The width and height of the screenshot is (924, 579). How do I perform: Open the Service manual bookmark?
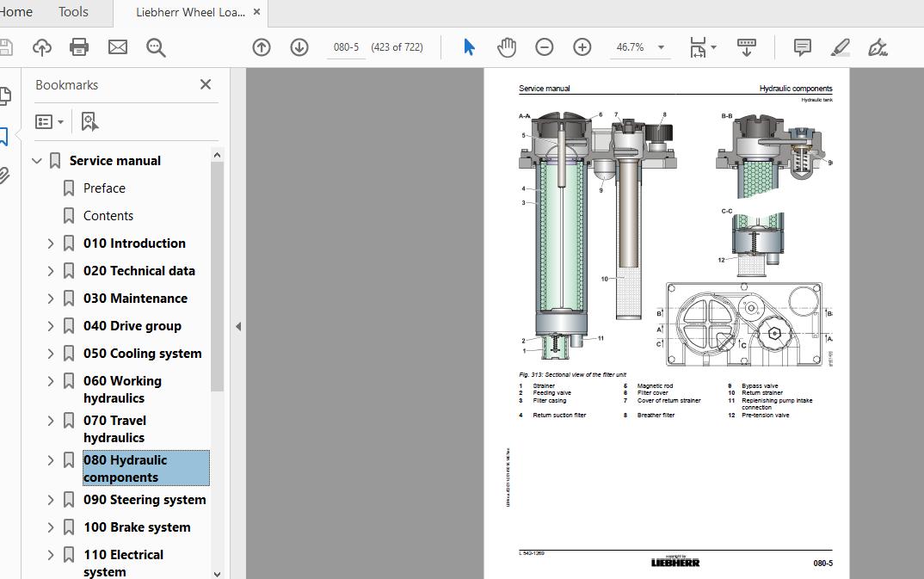(x=115, y=161)
